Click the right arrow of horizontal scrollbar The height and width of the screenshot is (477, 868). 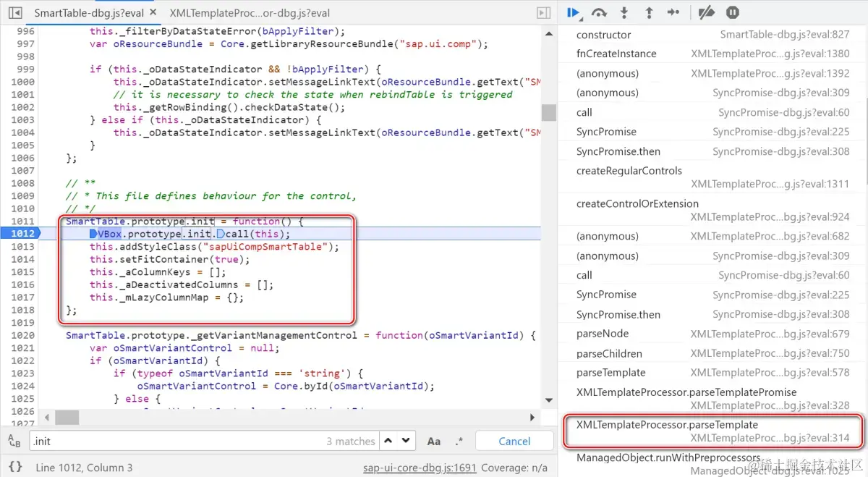click(x=533, y=418)
